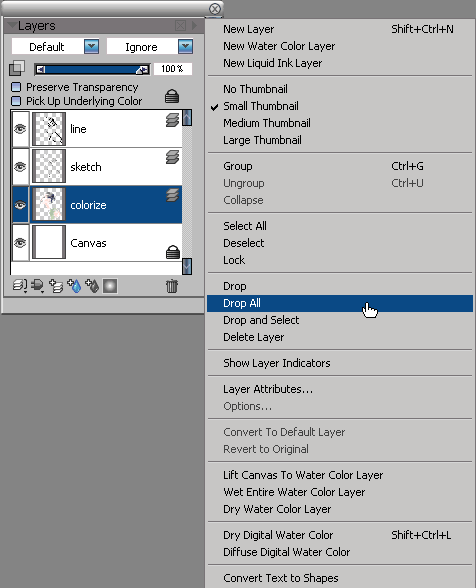Click the lock icon beside Pick Up Underlying Color
This screenshot has width=476, height=588.
[x=172, y=96]
